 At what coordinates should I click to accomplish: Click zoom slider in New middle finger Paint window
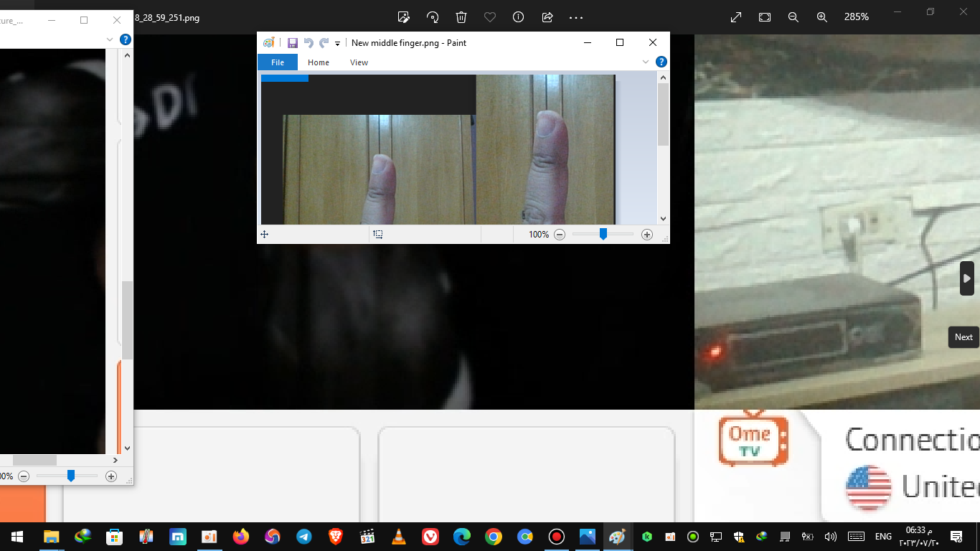point(603,235)
